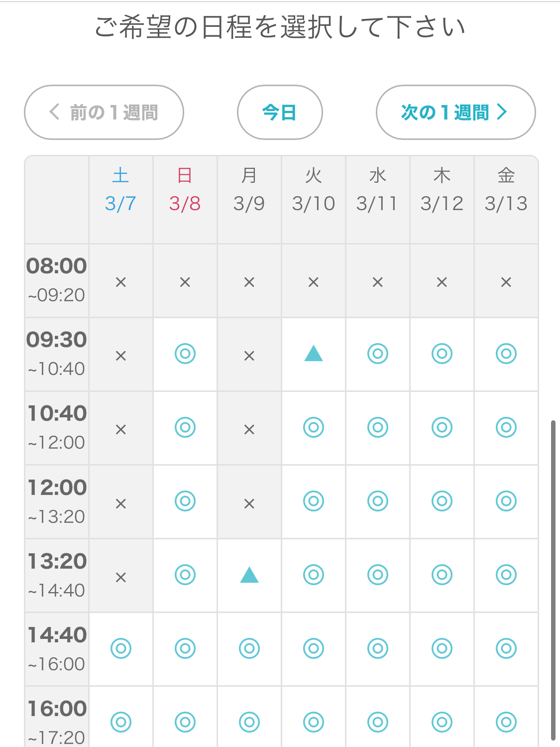Select the triangle slot on 3/10 at 09:30
This screenshot has height=747, width=560.
coord(314,354)
